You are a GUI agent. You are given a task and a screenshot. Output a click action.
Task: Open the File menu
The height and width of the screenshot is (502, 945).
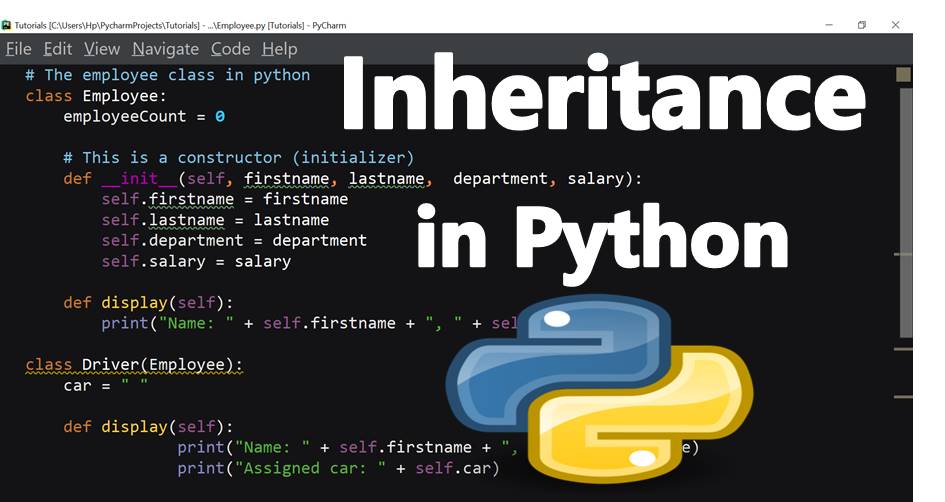click(x=19, y=49)
